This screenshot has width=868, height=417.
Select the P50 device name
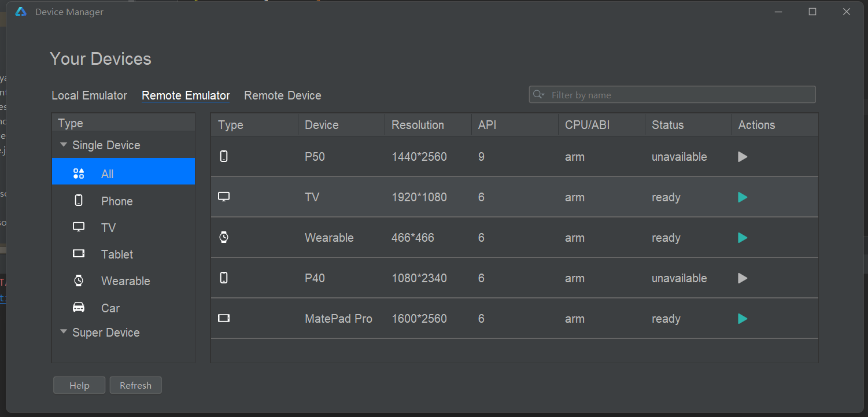click(315, 157)
